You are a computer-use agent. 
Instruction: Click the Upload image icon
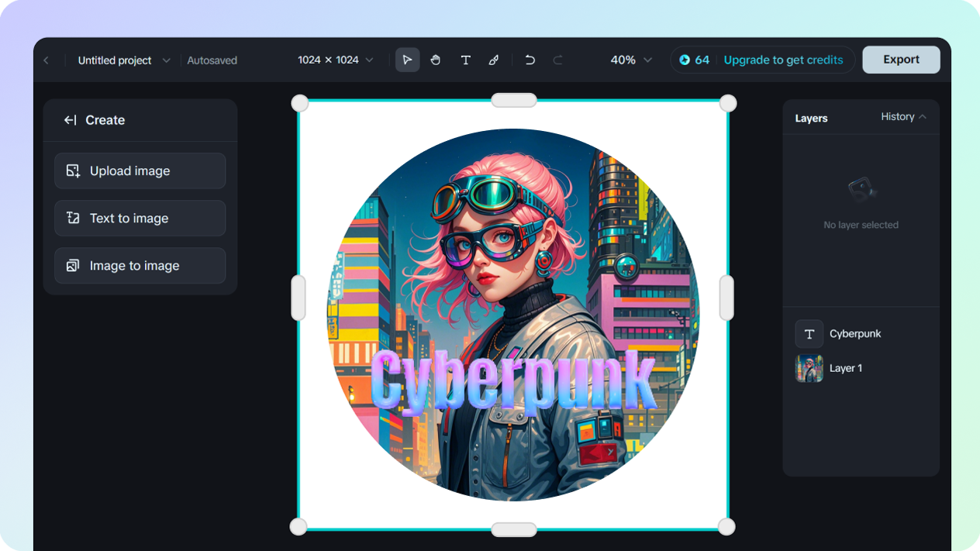[x=73, y=170]
